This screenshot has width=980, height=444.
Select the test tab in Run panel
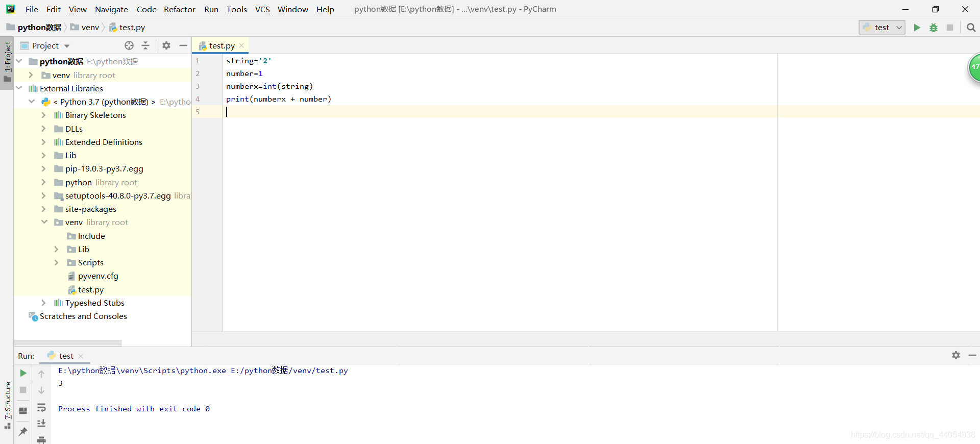point(66,356)
